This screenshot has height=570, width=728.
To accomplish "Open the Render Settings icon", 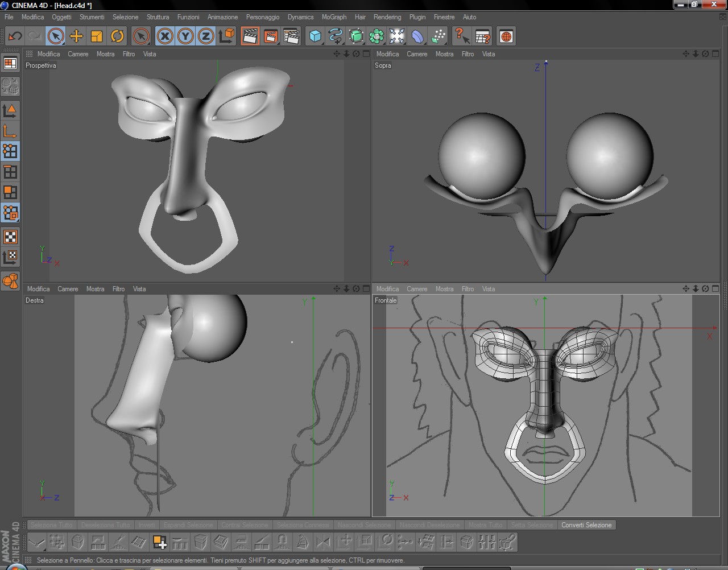I will [x=291, y=36].
